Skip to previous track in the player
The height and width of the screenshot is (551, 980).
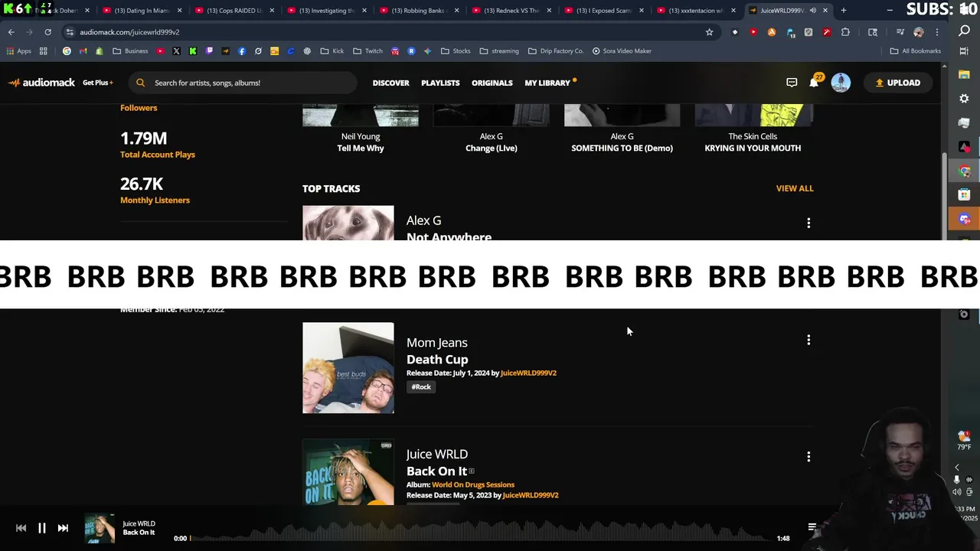[x=21, y=528]
